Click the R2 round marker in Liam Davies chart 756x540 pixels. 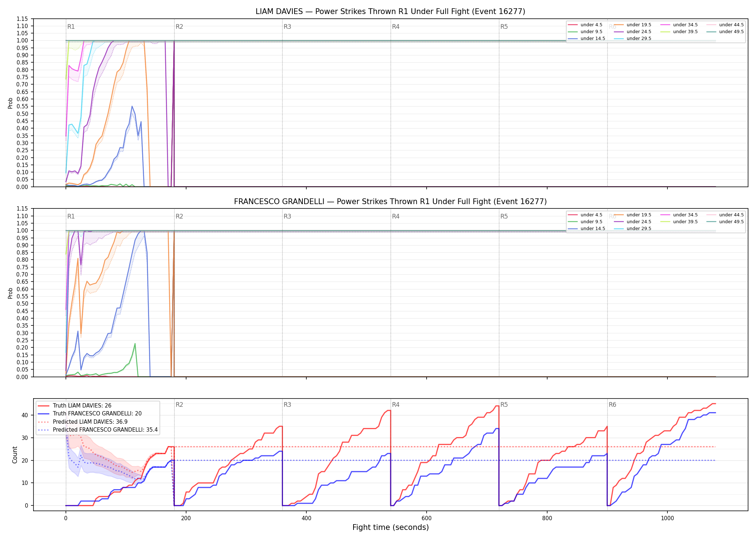click(x=179, y=27)
